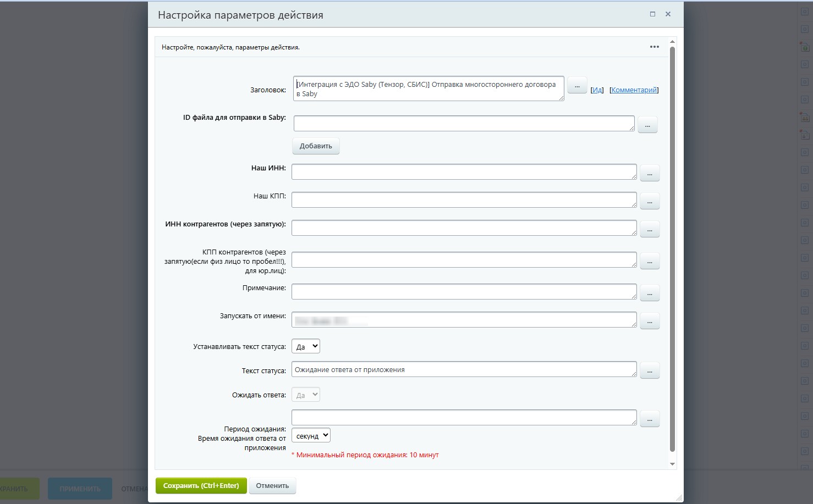Click the Добавить button
The width and height of the screenshot is (813, 504).
click(x=316, y=146)
